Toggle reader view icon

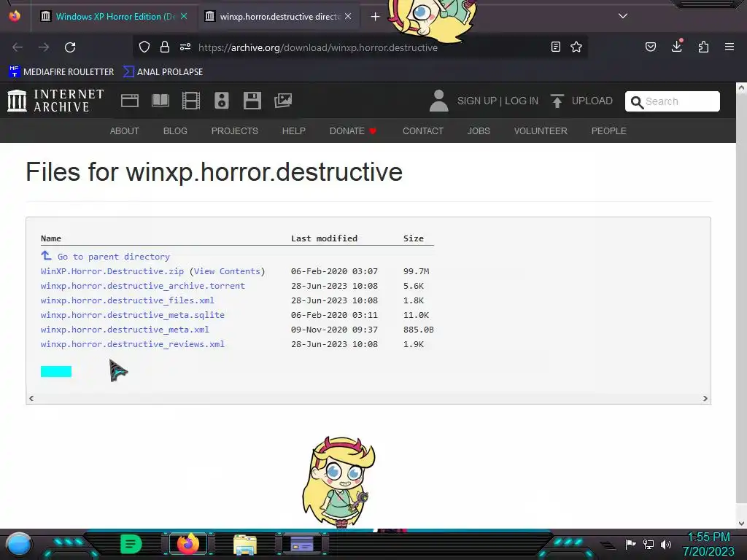point(555,47)
